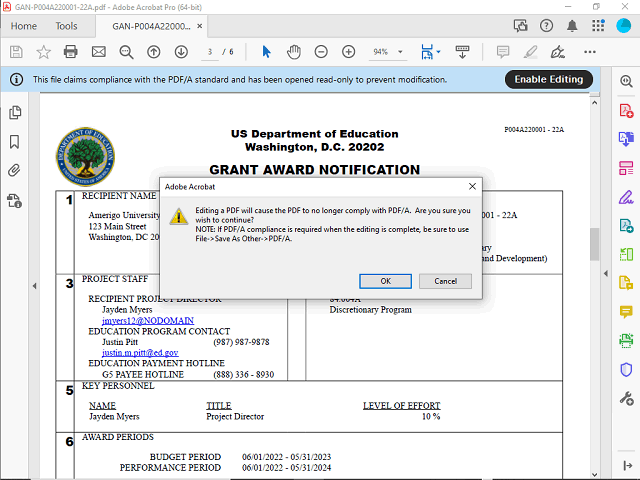This screenshot has width=640, height=480.
Task: Activate the Hand pan tool
Action: coord(293,52)
